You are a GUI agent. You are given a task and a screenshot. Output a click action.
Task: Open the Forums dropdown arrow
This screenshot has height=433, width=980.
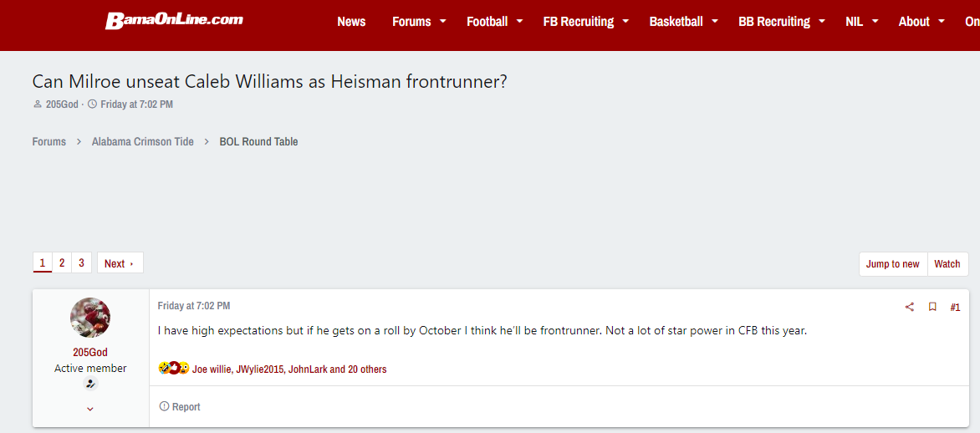coord(443,22)
